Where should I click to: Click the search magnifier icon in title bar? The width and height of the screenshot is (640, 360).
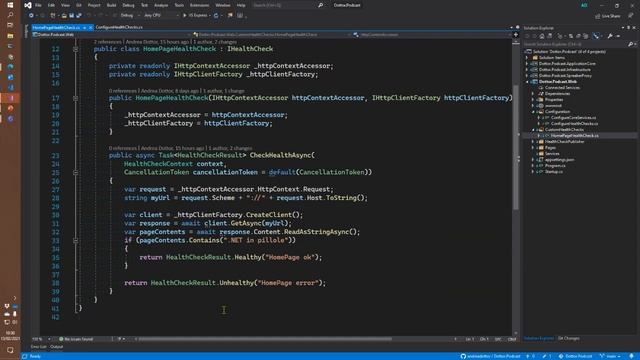pos(320,5)
